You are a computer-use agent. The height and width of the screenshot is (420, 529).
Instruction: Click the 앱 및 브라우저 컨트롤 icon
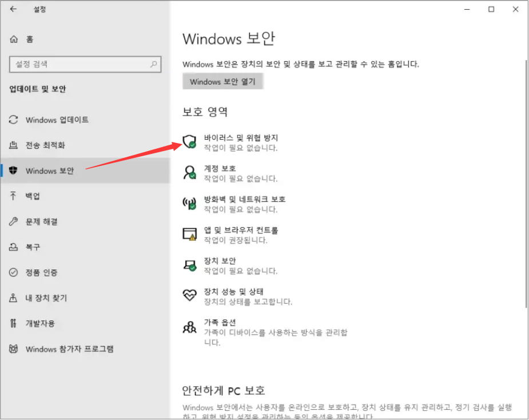pos(190,234)
